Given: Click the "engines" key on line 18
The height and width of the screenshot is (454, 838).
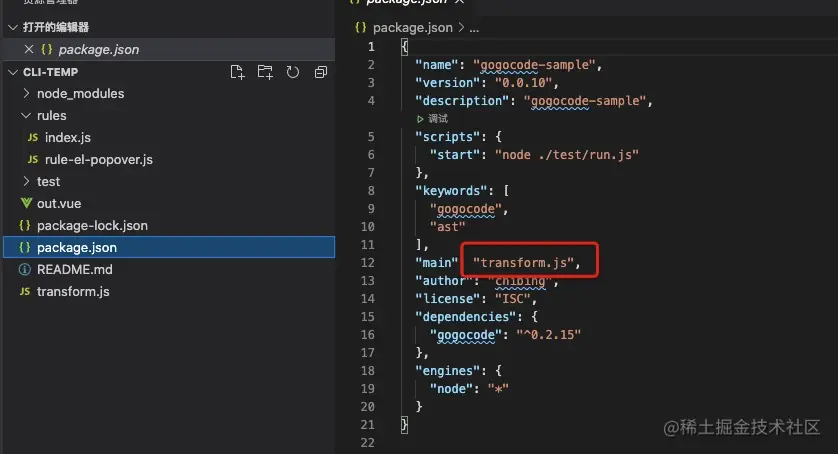Looking at the screenshot, I should pyautogui.click(x=451, y=371).
